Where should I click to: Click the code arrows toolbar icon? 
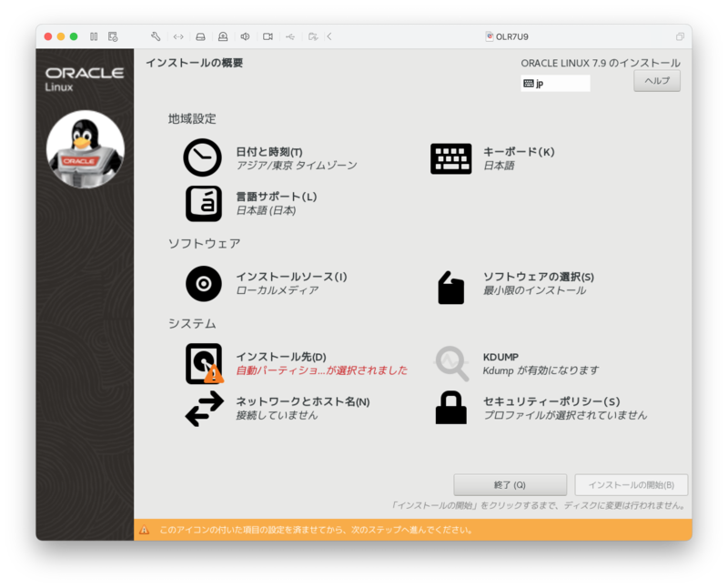pos(178,36)
